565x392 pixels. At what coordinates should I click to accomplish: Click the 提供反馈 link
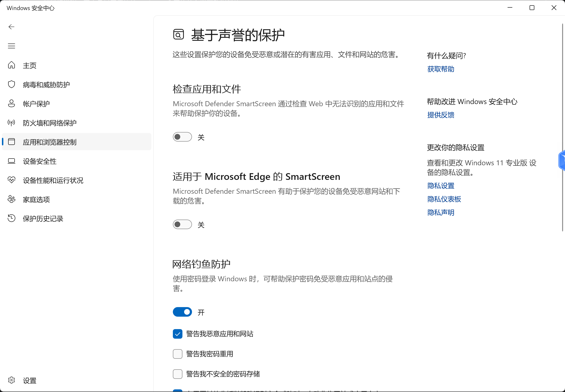(441, 115)
